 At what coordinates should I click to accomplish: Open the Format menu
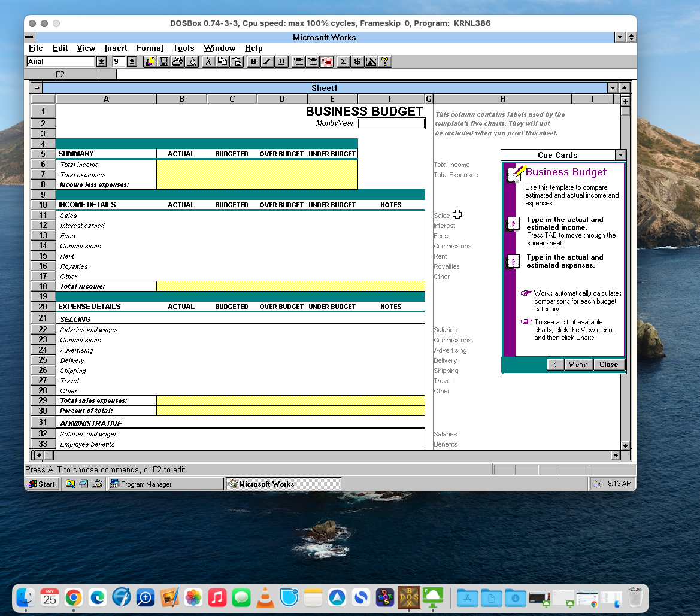[x=150, y=48]
